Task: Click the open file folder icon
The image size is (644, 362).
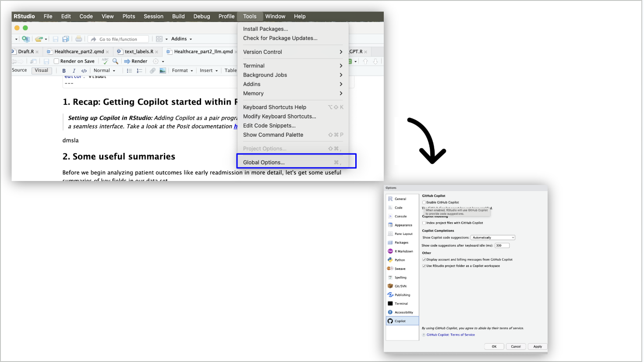Action: (39, 39)
